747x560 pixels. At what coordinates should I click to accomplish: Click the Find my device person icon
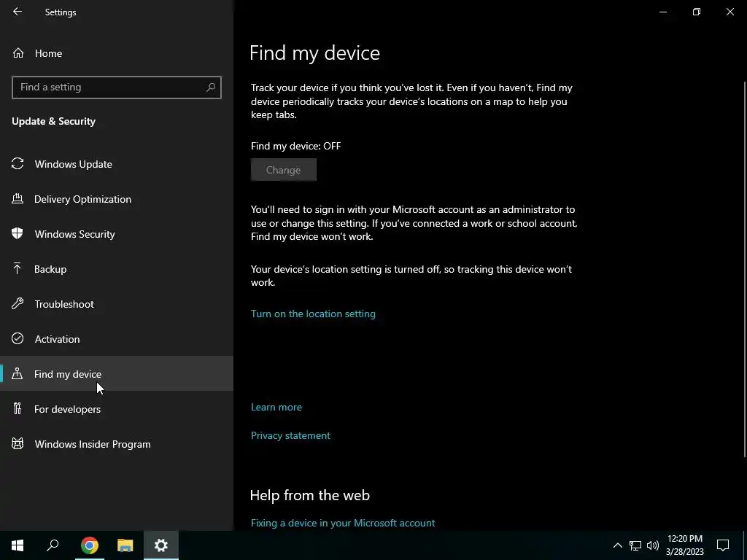pyautogui.click(x=18, y=374)
